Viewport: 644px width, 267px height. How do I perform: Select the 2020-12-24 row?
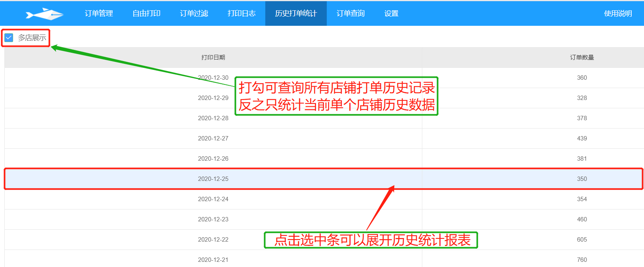point(213,199)
